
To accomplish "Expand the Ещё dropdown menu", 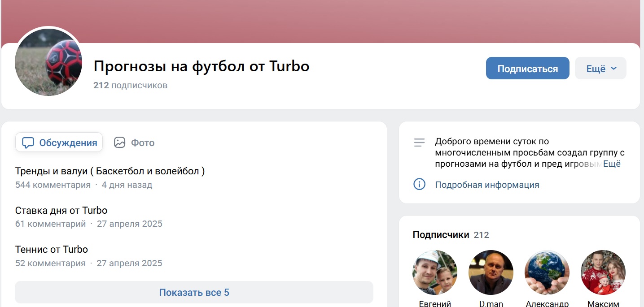I will click(x=600, y=69).
